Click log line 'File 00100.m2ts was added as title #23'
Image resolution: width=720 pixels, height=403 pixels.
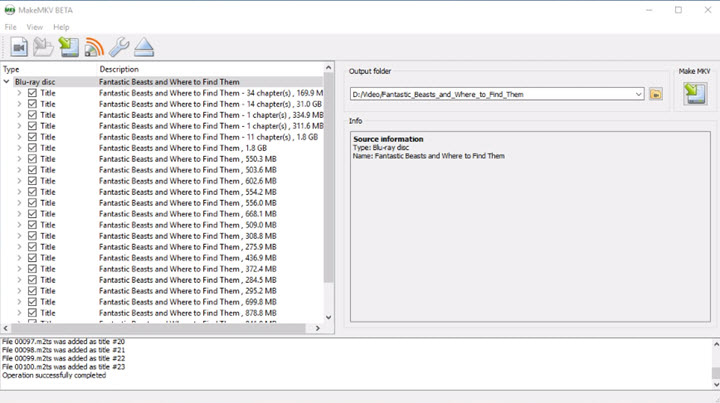coord(63,367)
